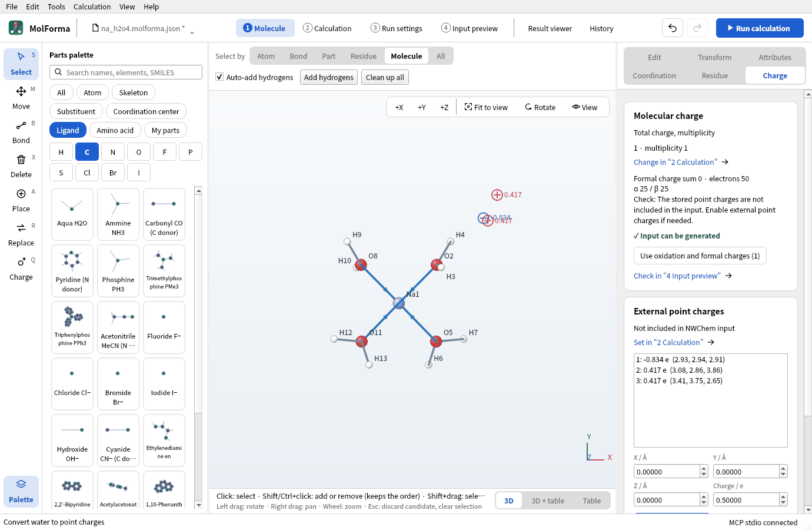The height and width of the screenshot is (530, 812).
Task: Click the right panel vertical scrollbar
Action: (x=808, y=300)
